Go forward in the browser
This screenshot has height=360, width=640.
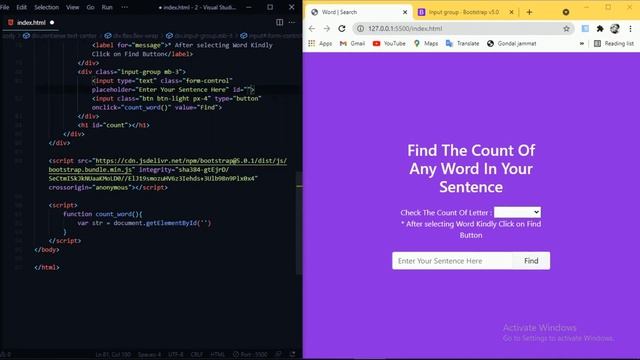327,29
